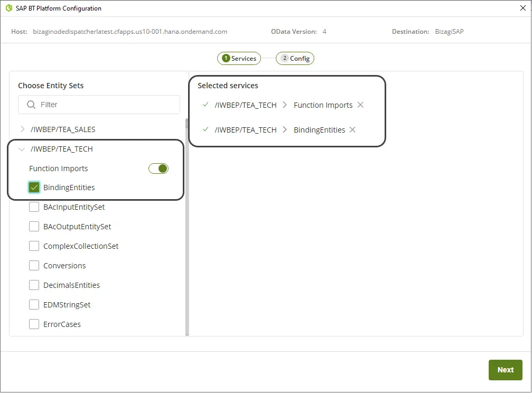Expand the /IWBEP/TEA_SALES tree node

click(x=22, y=129)
